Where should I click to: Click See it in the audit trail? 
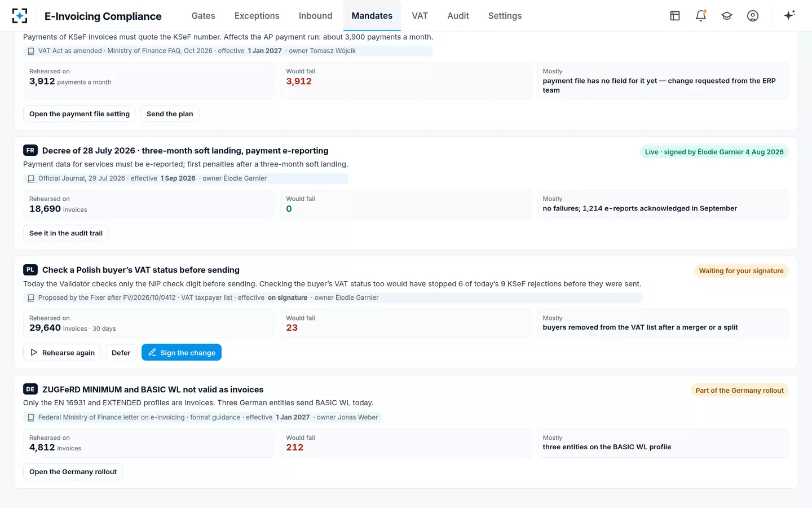pos(66,233)
